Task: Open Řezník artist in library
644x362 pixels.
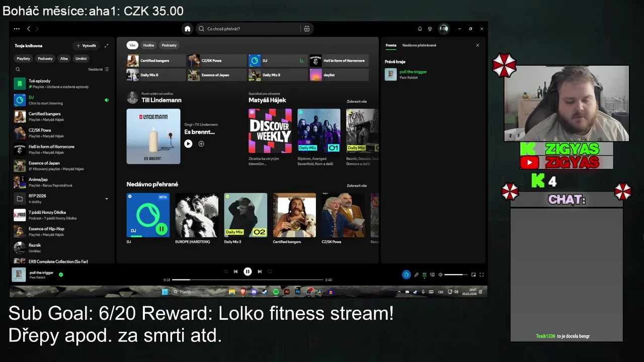Action: (x=61, y=248)
